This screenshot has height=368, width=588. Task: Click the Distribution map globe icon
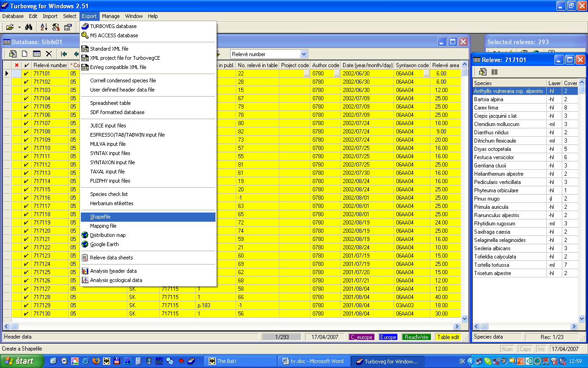click(85, 235)
